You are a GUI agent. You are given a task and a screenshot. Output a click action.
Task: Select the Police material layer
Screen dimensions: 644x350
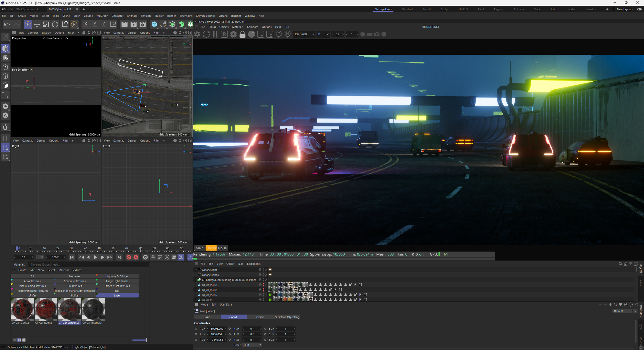[75, 295]
